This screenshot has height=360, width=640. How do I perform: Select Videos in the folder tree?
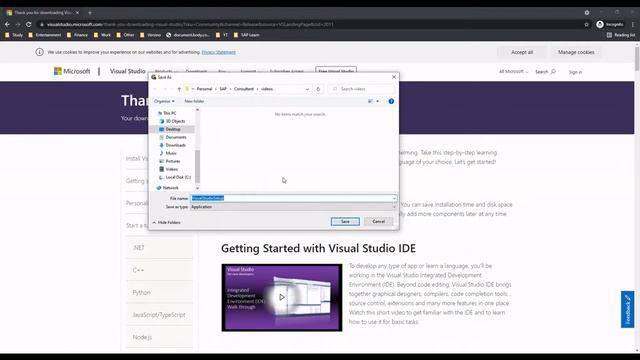point(171,169)
